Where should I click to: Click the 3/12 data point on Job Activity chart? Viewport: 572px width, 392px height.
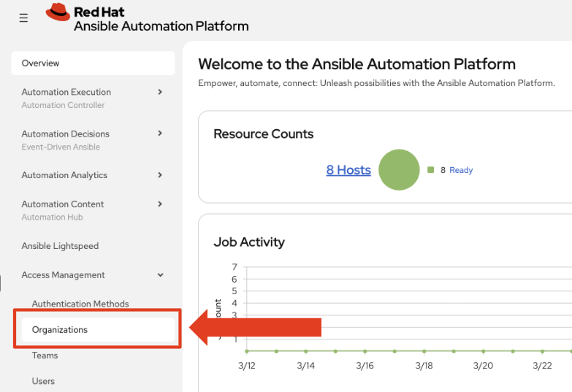tap(247, 351)
